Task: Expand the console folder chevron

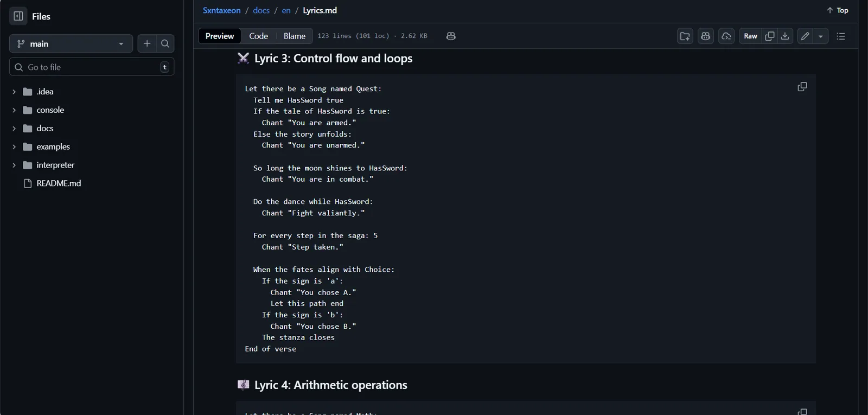Action: (x=14, y=110)
